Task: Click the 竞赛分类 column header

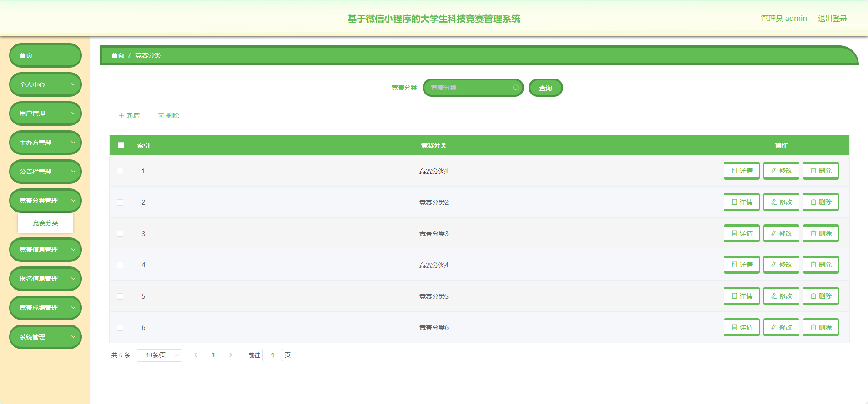Action: 434,145
